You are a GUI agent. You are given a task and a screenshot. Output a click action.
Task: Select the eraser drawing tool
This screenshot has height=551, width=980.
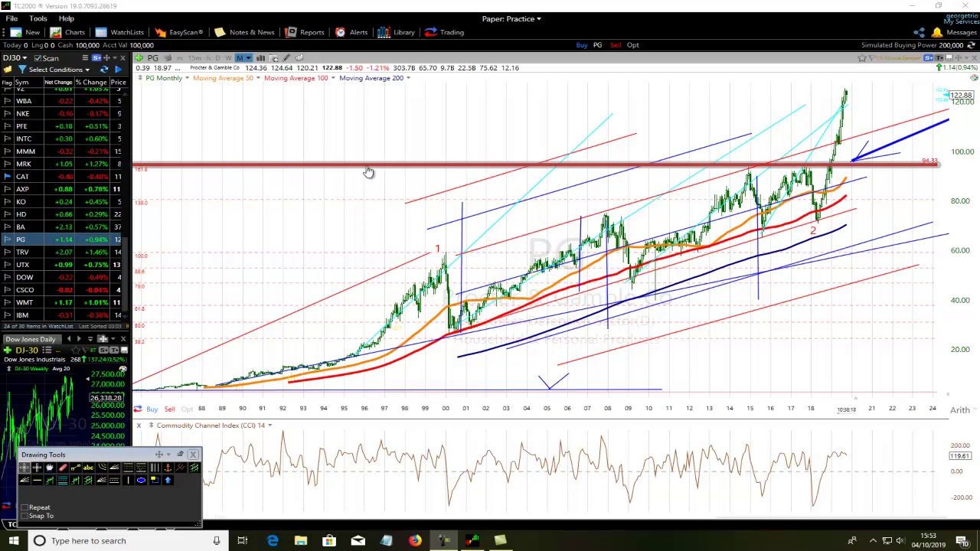tap(63, 468)
